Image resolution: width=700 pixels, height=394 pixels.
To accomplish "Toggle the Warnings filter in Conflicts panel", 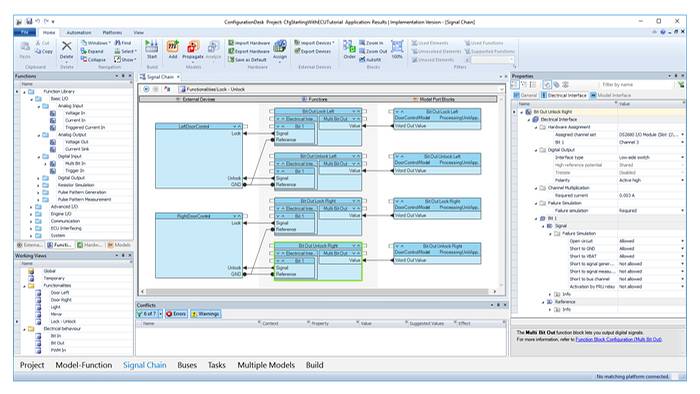I will (x=205, y=314).
